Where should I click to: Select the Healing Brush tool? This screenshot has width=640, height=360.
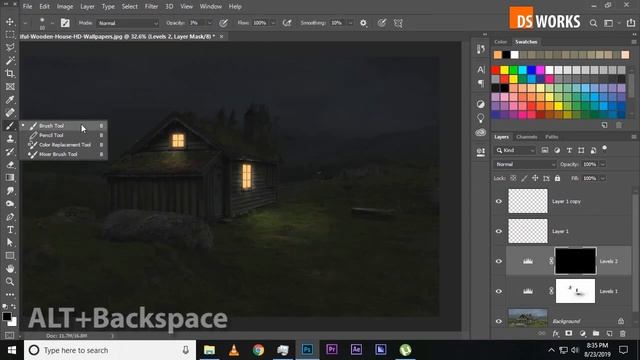pos(10,113)
